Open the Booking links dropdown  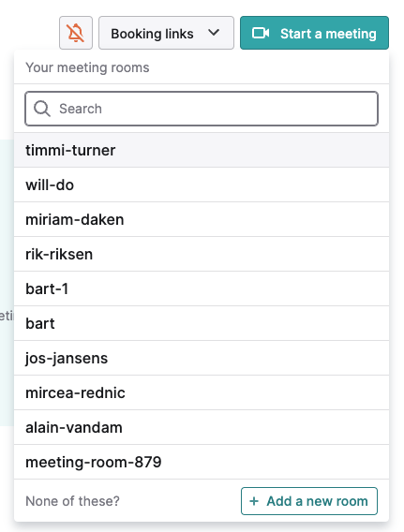[166, 33]
